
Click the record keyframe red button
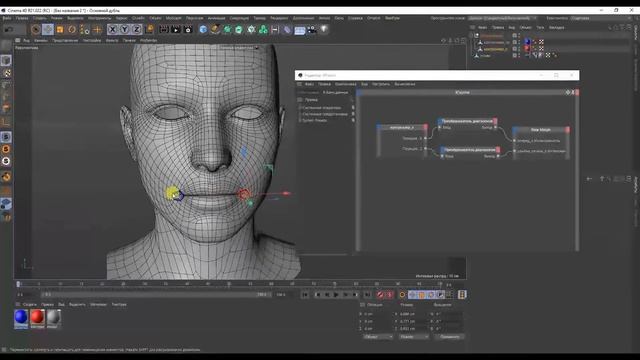[x=380, y=295]
